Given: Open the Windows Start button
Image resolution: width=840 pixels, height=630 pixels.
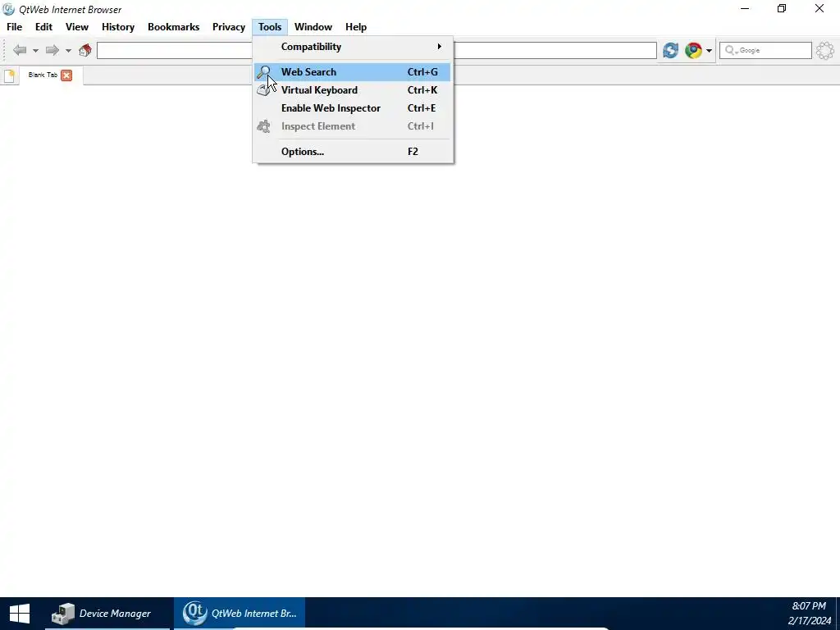Looking at the screenshot, I should [x=20, y=614].
